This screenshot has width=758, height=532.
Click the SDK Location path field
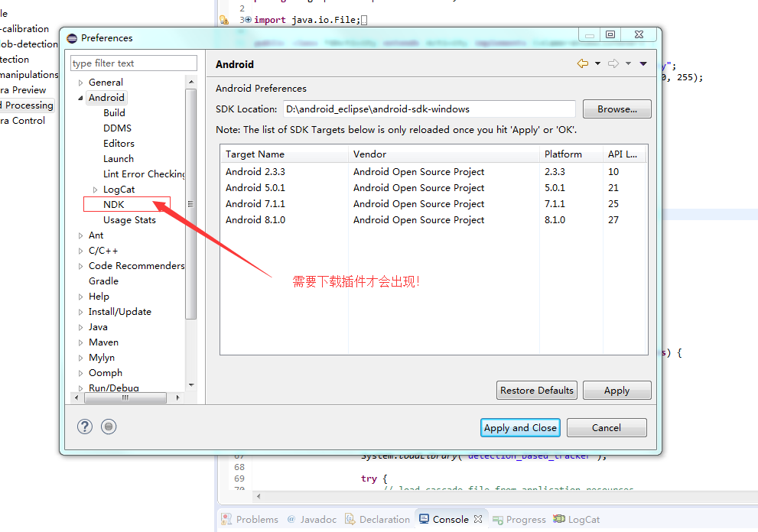click(429, 109)
